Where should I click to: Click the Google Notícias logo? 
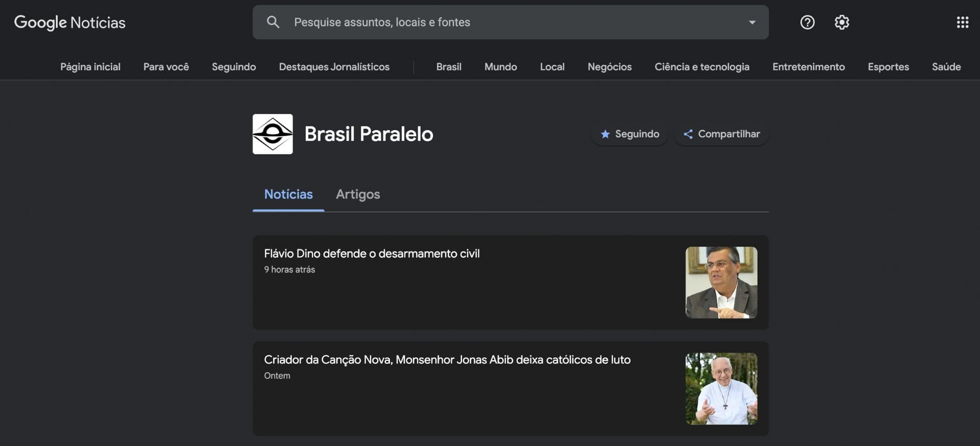[x=70, y=22]
